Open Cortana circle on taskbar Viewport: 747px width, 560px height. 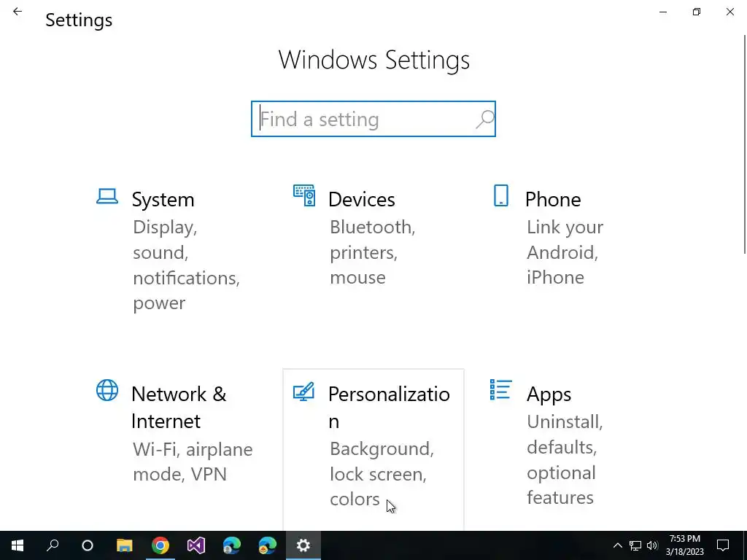(88, 545)
